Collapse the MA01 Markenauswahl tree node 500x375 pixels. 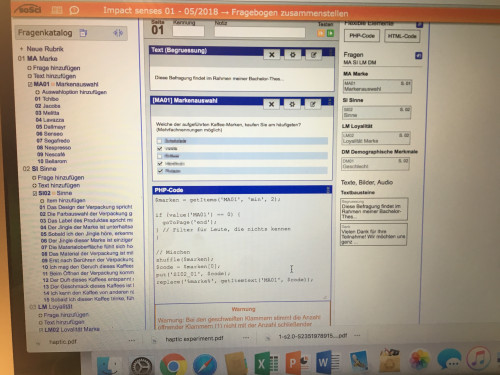tap(30, 84)
